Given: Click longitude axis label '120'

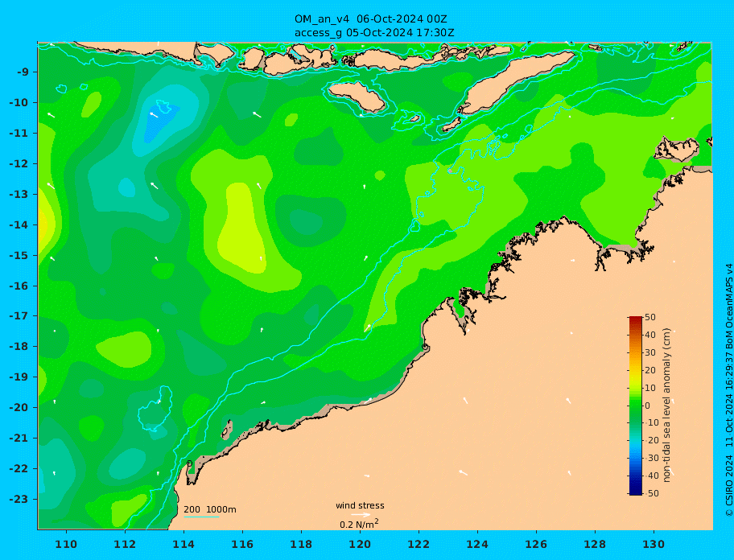Looking at the screenshot, I should pos(360,545).
